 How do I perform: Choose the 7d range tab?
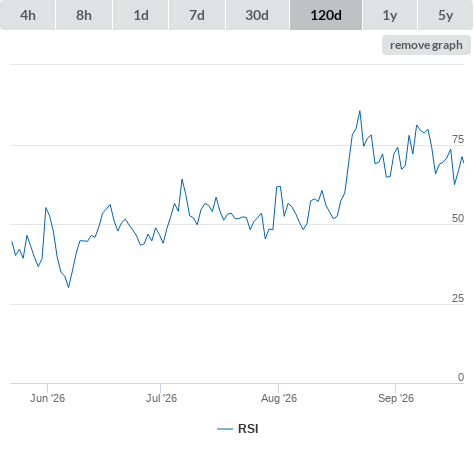[197, 15]
